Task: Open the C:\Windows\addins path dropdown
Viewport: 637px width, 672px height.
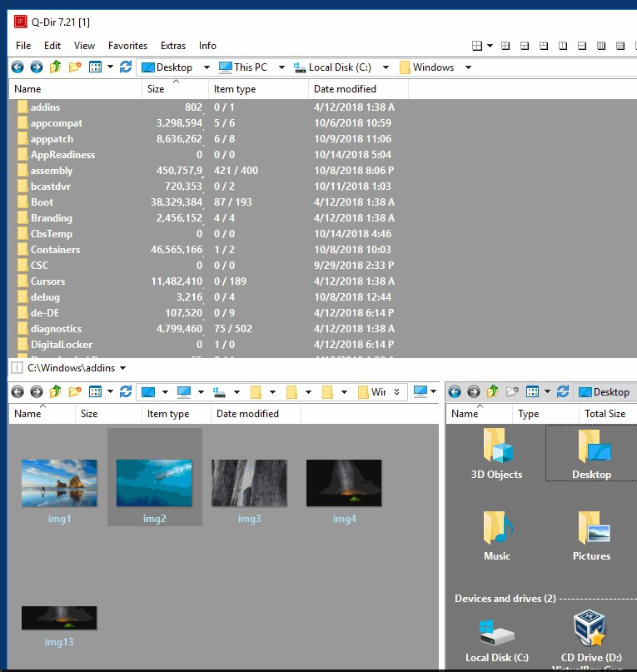Action: tap(123, 367)
